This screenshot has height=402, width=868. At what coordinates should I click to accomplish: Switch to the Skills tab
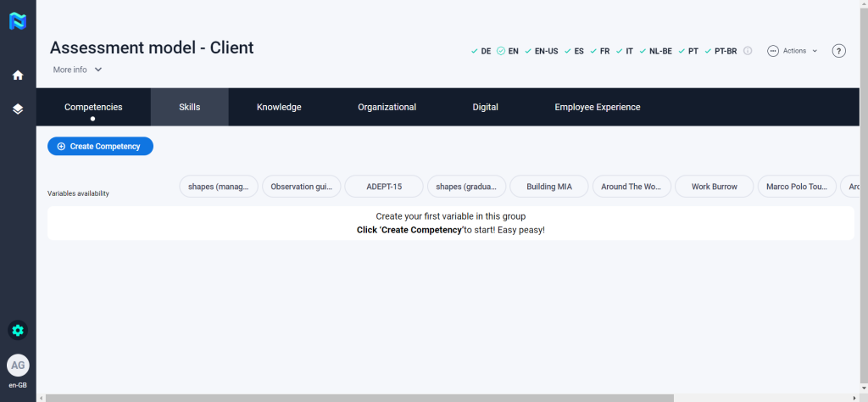(189, 107)
